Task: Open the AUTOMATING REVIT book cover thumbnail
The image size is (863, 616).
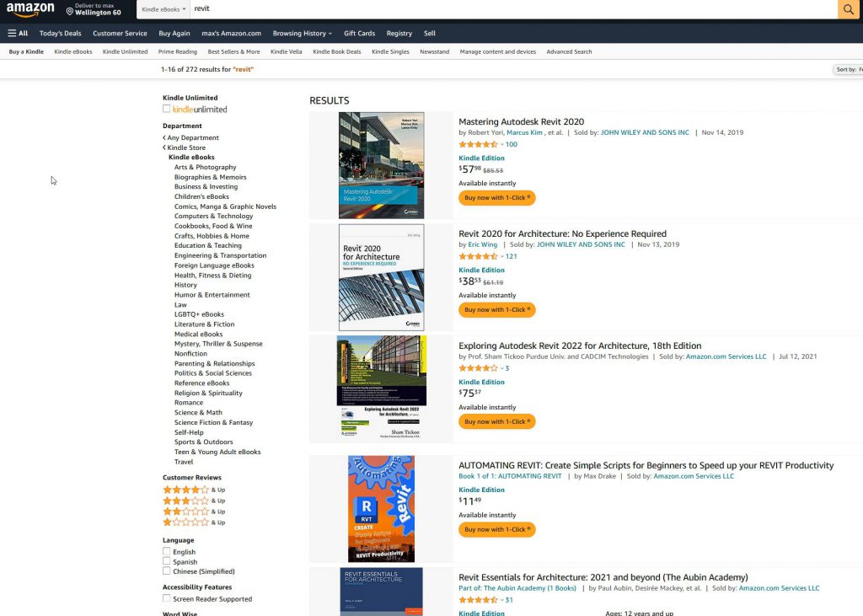Action: click(x=381, y=509)
